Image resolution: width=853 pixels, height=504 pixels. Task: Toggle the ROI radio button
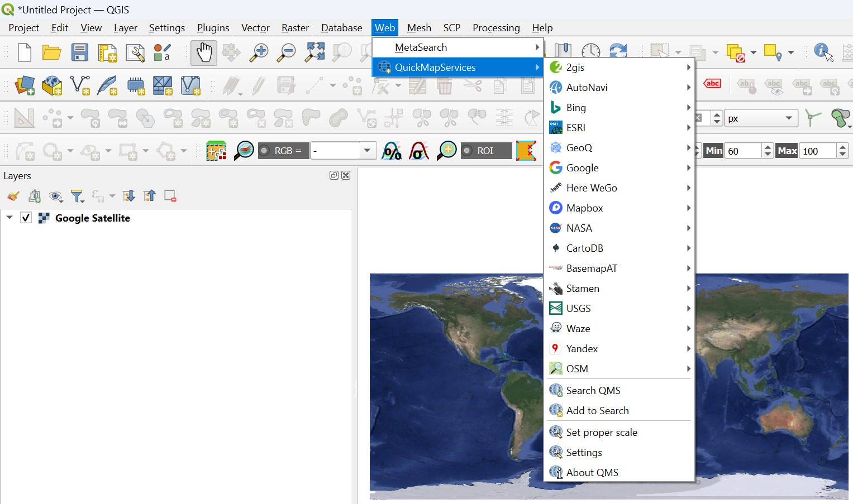468,151
